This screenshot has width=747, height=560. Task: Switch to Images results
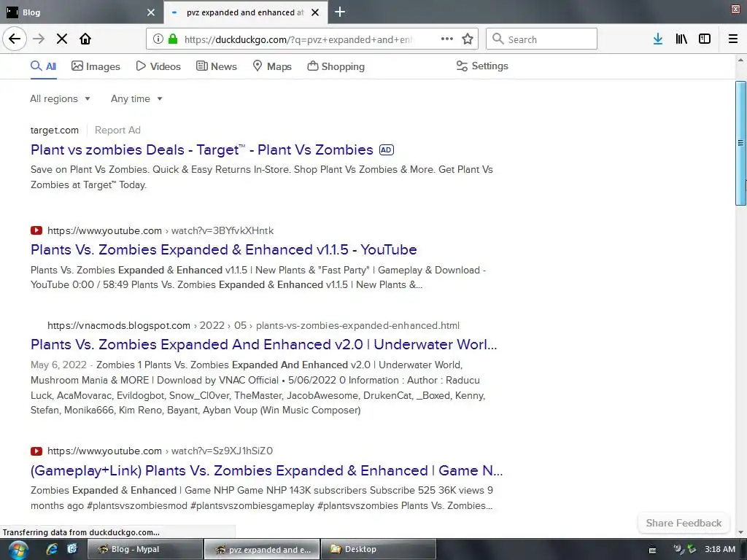[96, 66]
